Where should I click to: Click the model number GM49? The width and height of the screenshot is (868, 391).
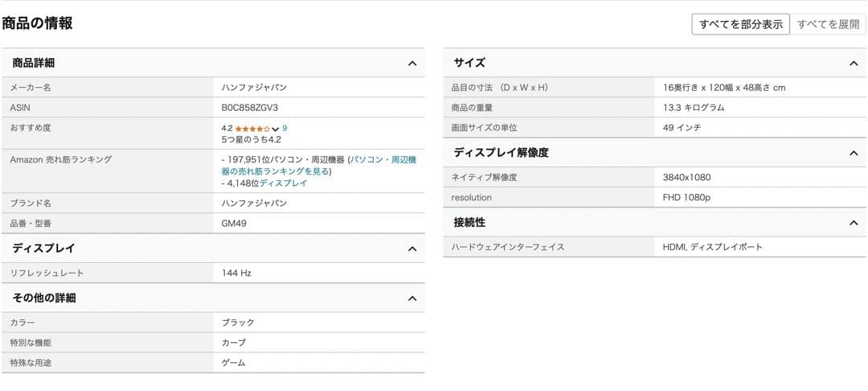pyautogui.click(x=234, y=223)
